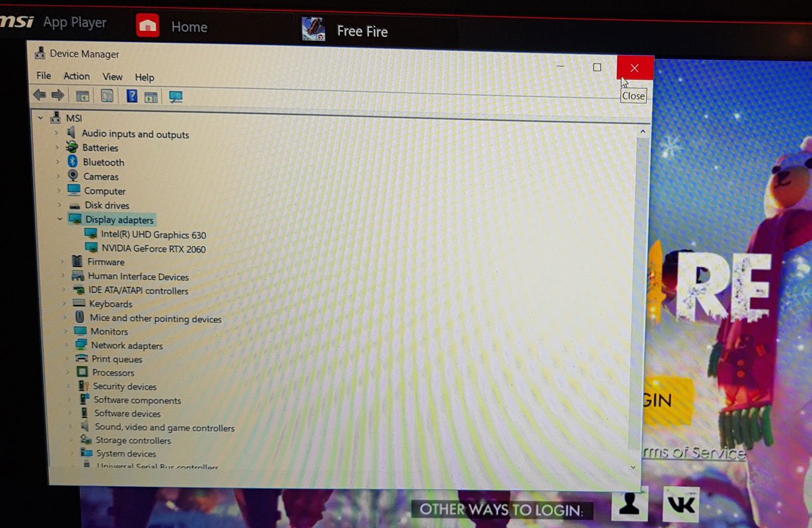Open Properties using the toolbar icon
The width and height of the screenshot is (812, 528).
[x=107, y=96]
